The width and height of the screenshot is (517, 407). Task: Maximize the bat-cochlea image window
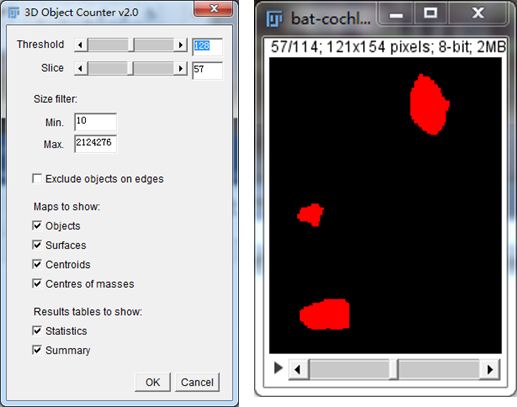431,14
